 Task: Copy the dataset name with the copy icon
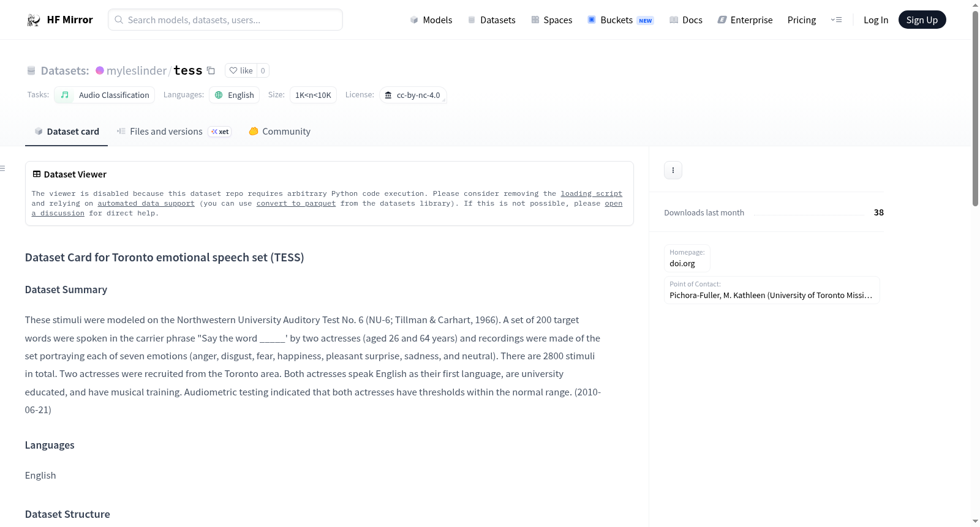coord(211,70)
